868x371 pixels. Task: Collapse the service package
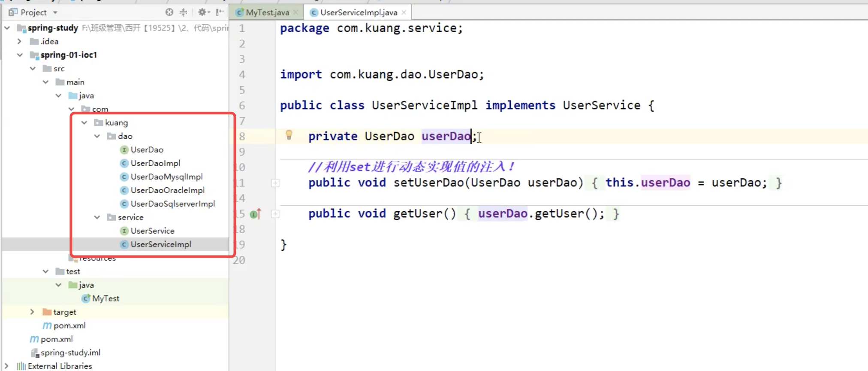[97, 217]
